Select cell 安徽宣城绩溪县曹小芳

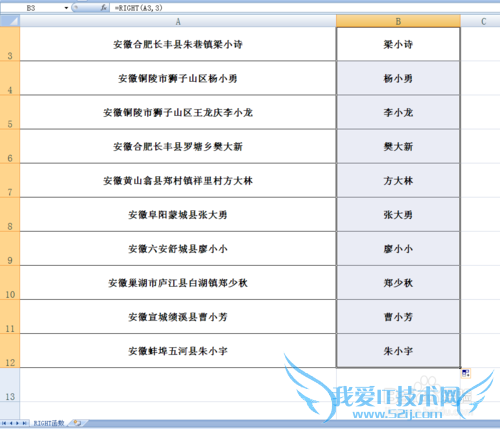(178, 317)
